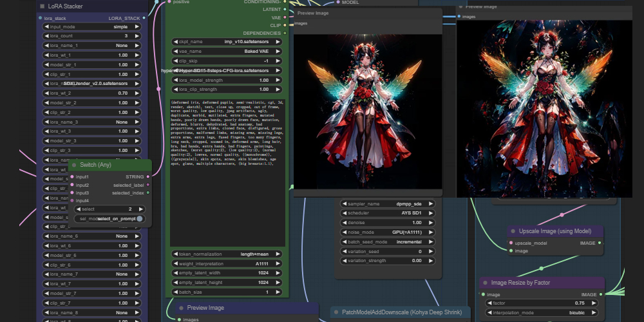644x322 pixels.
Task: Increase batch_size with its right arrow
Action: 278,292
